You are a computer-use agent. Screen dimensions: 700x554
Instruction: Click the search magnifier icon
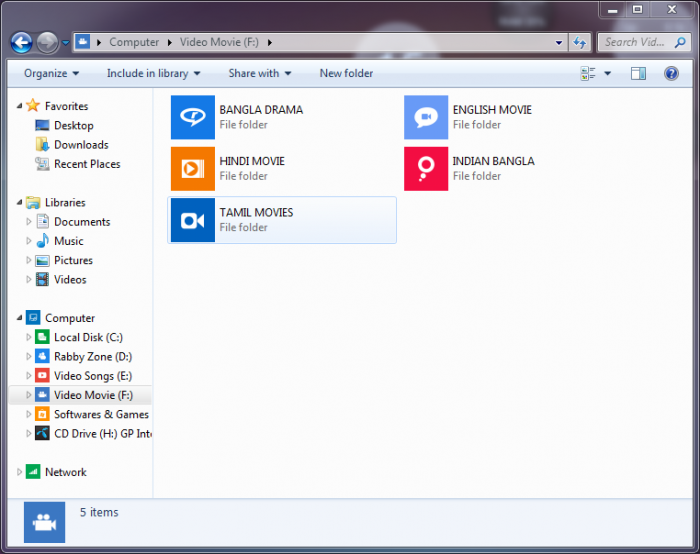pos(679,42)
